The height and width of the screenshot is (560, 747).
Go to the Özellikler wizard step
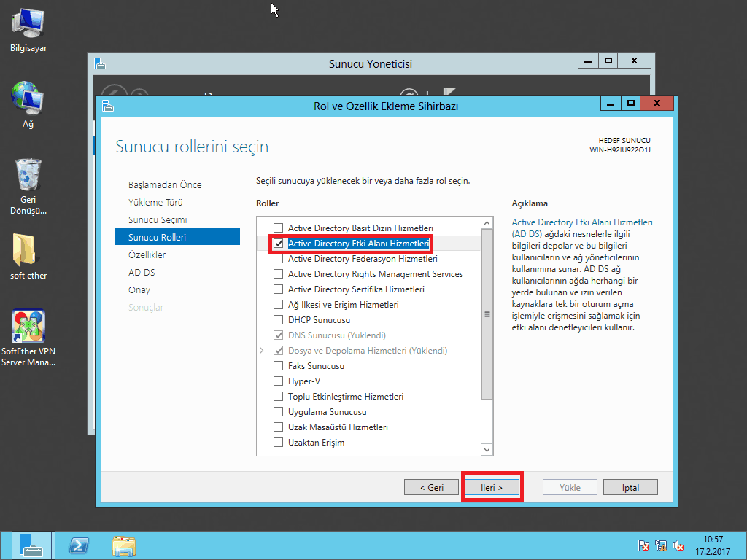147,254
